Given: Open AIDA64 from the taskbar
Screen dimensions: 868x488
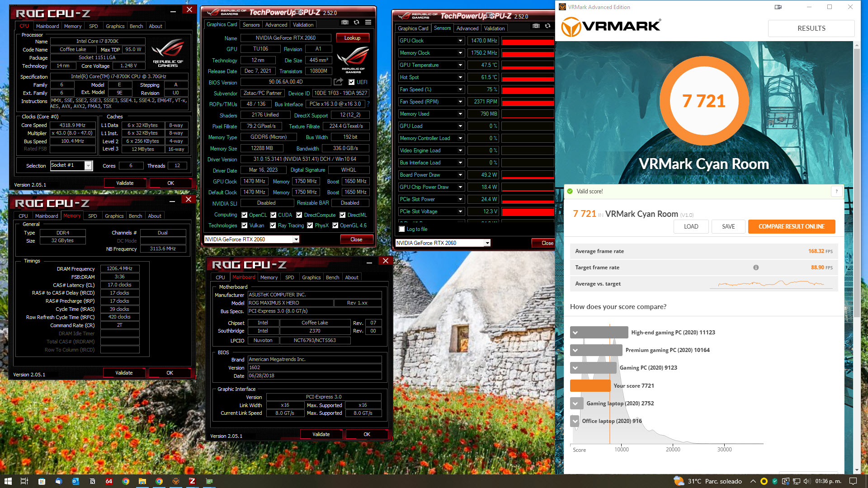Looking at the screenshot, I should pos(109,481).
